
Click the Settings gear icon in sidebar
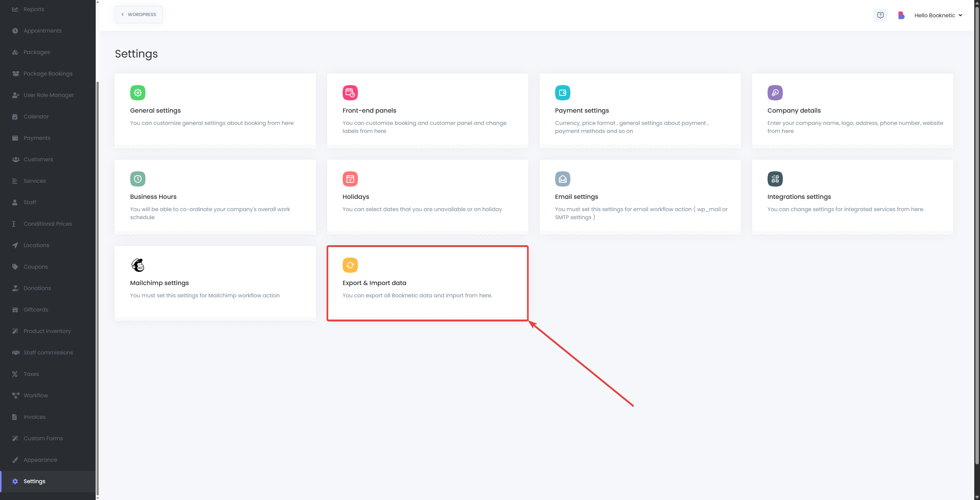(15, 481)
